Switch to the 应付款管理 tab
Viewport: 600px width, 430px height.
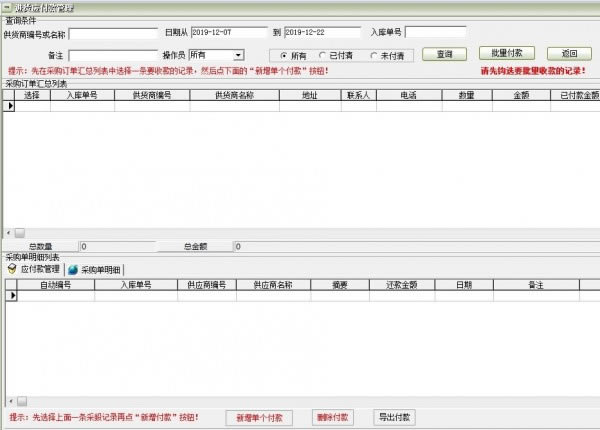tap(40, 270)
